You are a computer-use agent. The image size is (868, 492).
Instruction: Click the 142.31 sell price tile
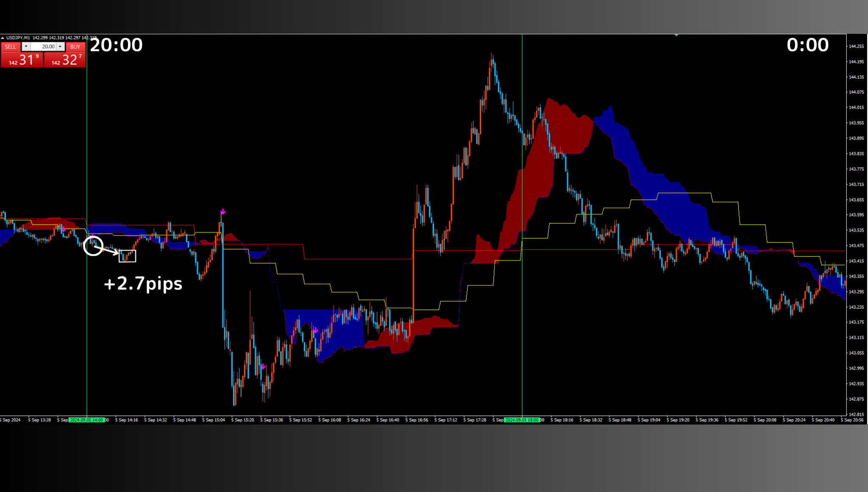22,60
